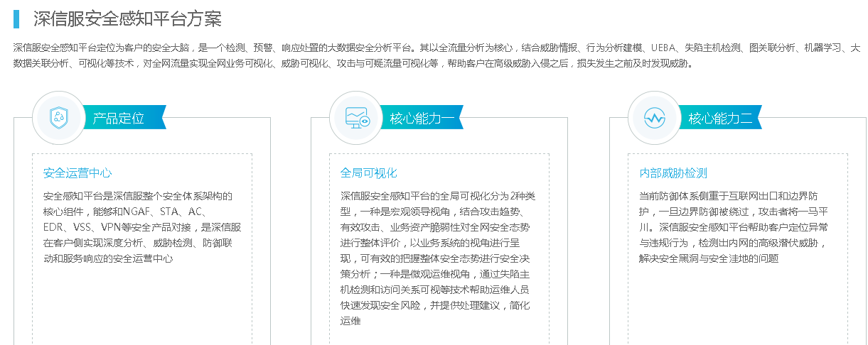
Task: Click the blue accent bar before the page title
Action: tap(16, 18)
